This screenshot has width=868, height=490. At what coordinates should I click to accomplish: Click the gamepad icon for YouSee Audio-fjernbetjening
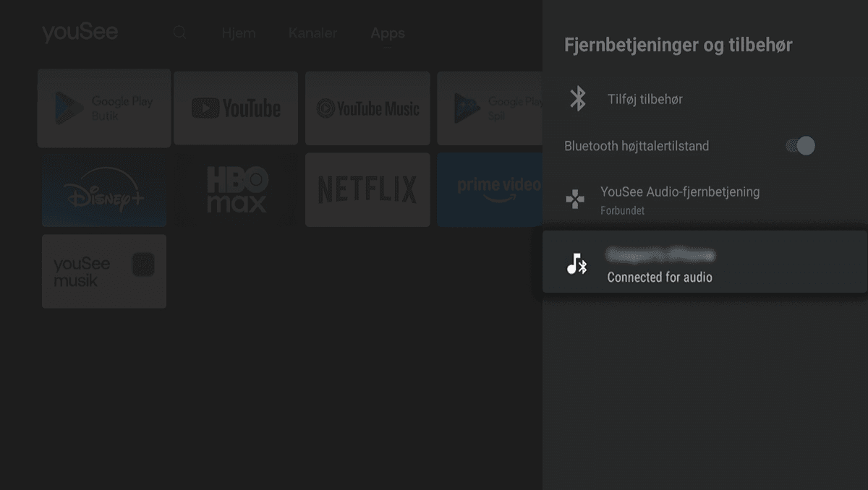[575, 199]
